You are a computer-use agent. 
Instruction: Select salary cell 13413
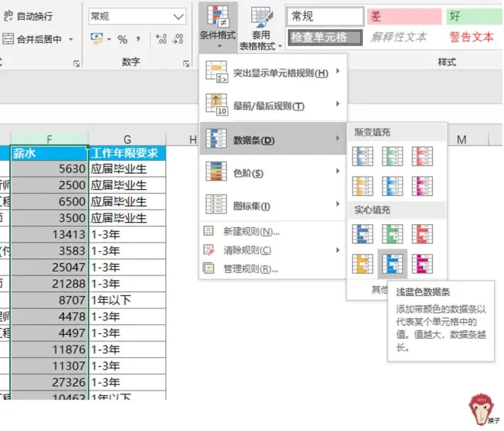(x=49, y=234)
